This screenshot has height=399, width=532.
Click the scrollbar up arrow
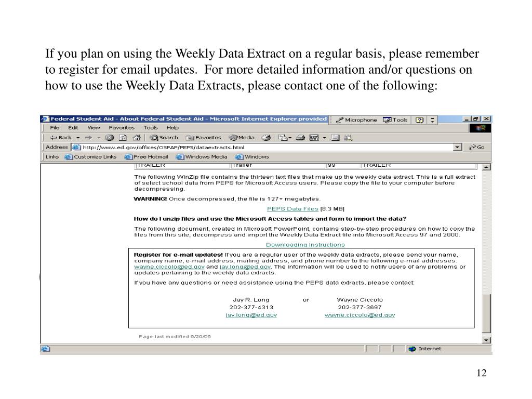[x=486, y=167]
